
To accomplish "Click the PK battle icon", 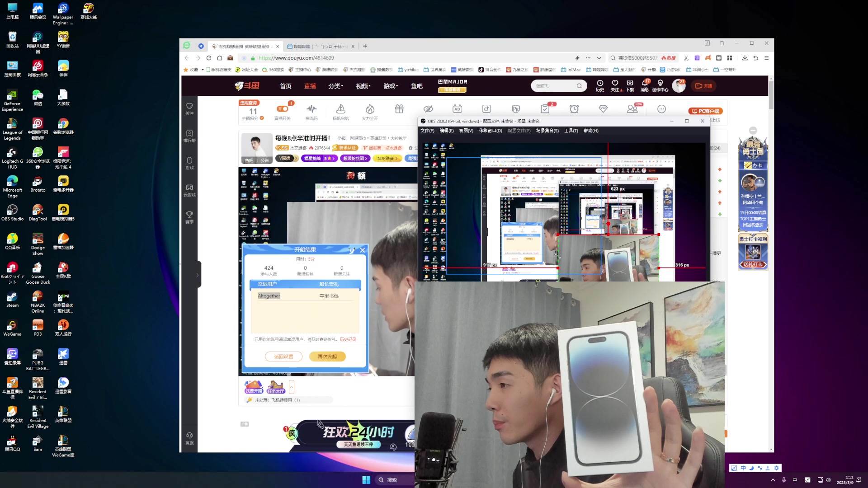I will (x=516, y=109).
